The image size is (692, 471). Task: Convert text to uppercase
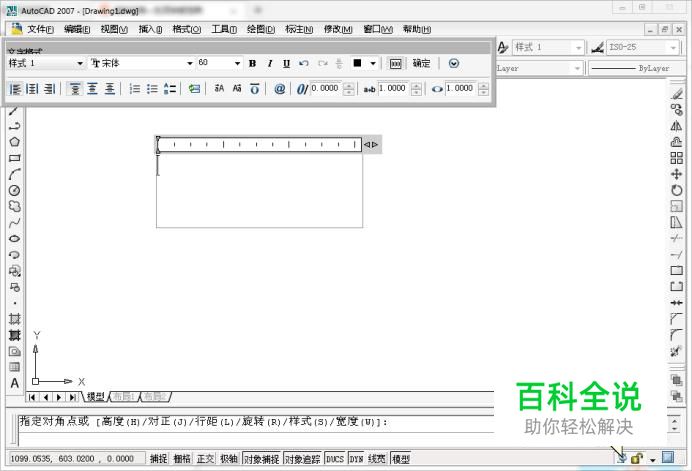219,89
